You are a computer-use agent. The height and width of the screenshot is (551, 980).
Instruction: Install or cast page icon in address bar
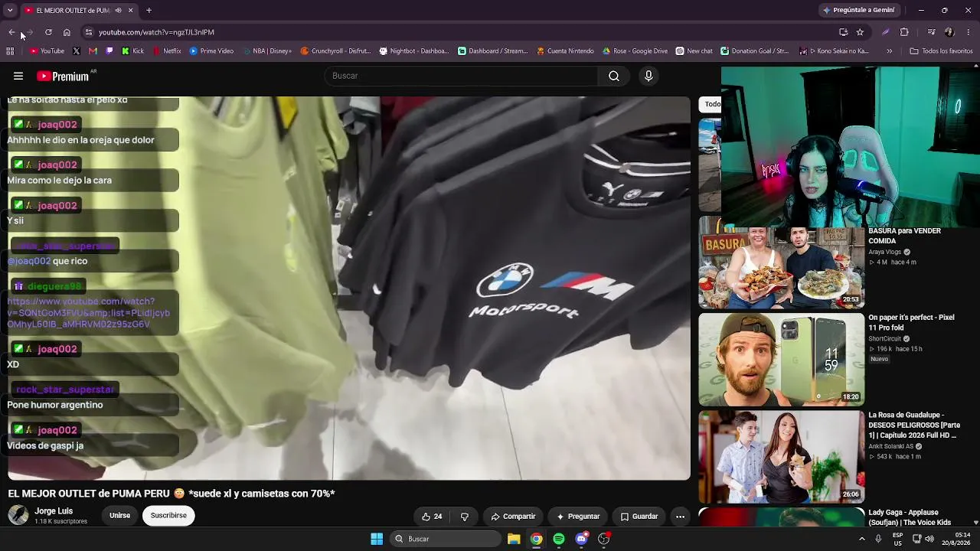click(843, 32)
